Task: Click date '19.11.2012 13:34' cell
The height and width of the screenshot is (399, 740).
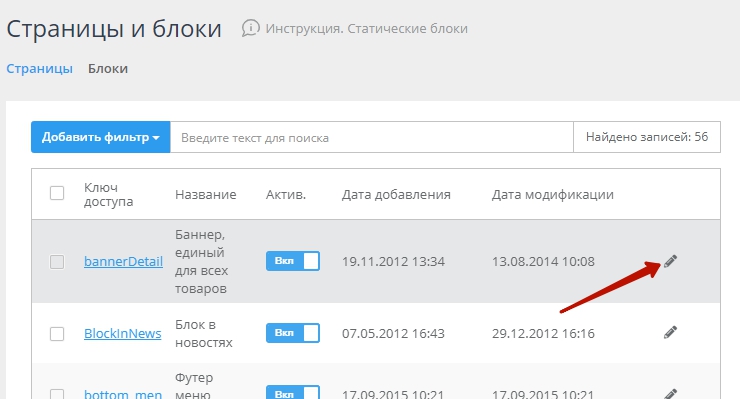Action: [393, 262]
